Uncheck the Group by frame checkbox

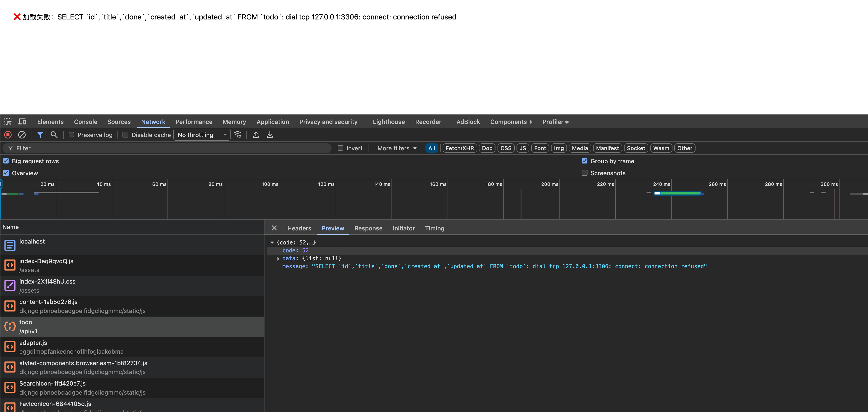pos(585,161)
